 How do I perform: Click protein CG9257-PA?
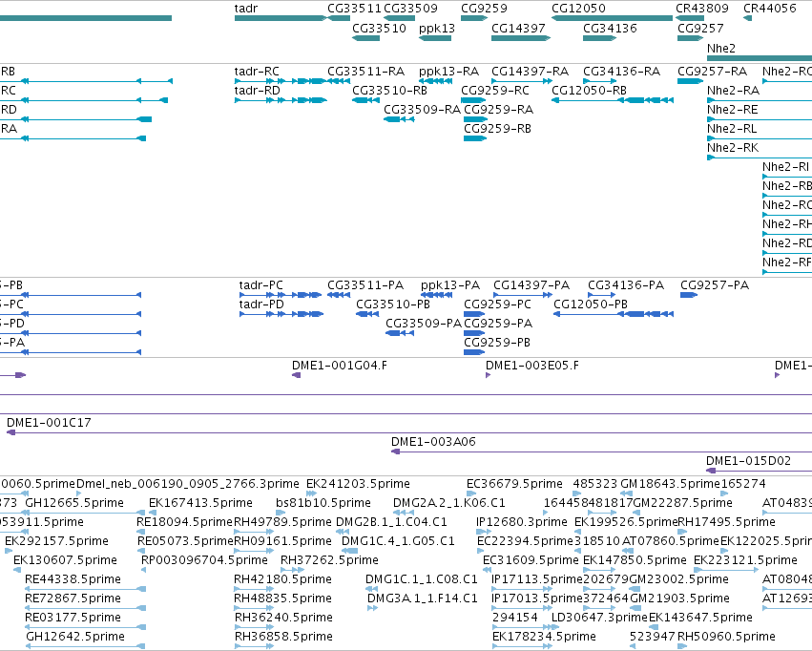[x=689, y=295]
